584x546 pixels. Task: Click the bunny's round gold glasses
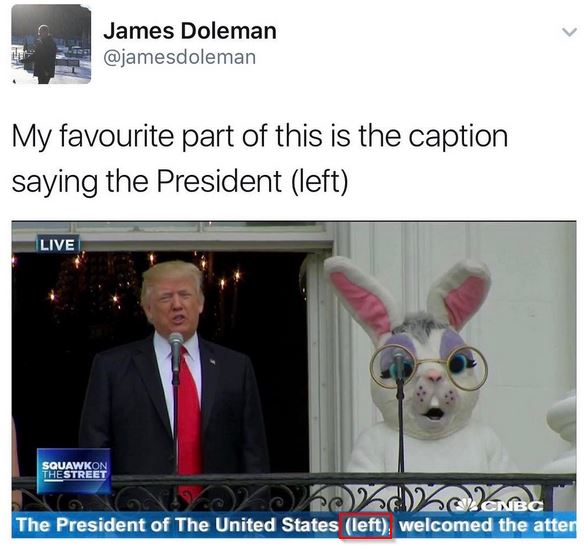pos(428,368)
